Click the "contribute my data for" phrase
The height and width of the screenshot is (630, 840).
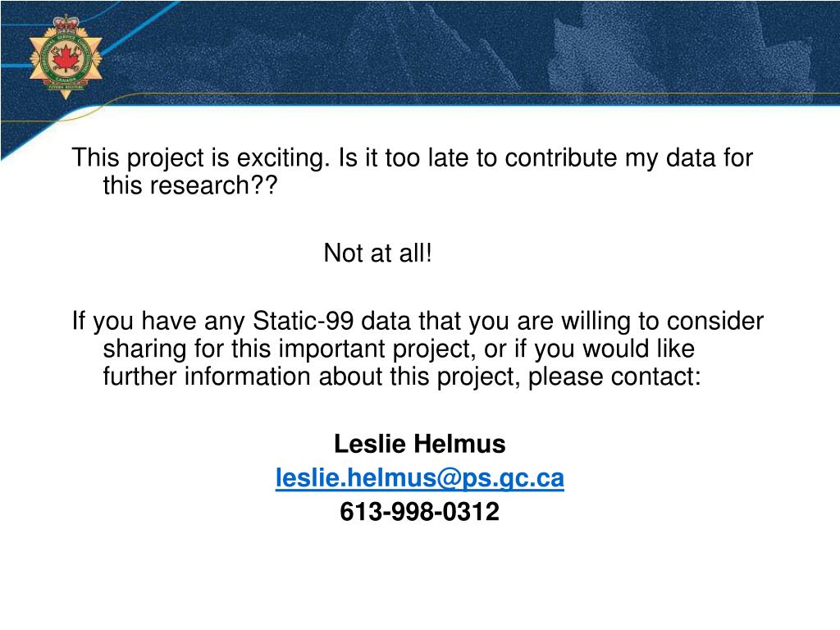click(x=629, y=158)
